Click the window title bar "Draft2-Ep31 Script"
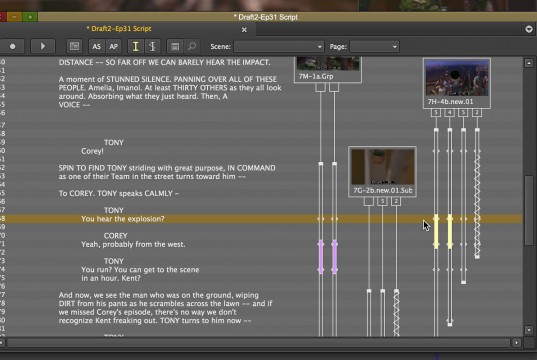Viewport: 537px width, 360px height. 267,17
